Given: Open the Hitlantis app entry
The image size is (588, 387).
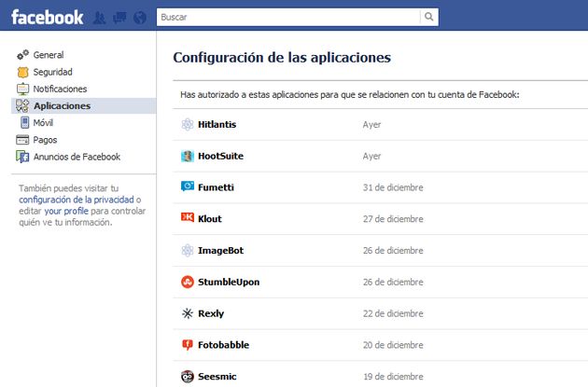Looking at the screenshot, I should point(217,124).
